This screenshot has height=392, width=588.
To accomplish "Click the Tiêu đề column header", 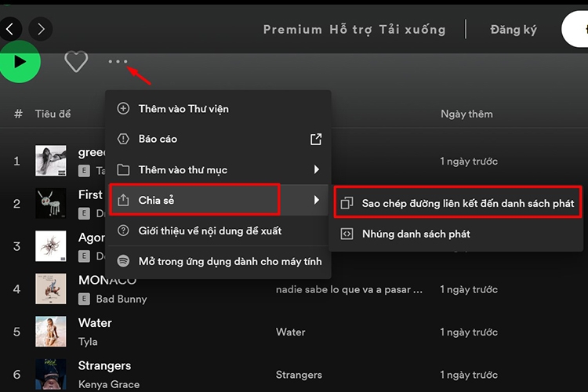I will [x=53, y=114].
